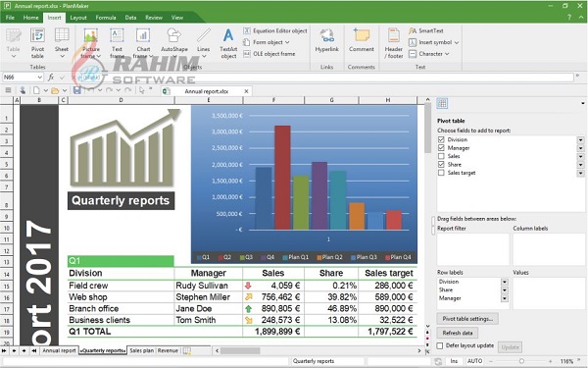Check the Sales target field checkbox
Viewport: 588px width, 368px height.
point(441,173)
